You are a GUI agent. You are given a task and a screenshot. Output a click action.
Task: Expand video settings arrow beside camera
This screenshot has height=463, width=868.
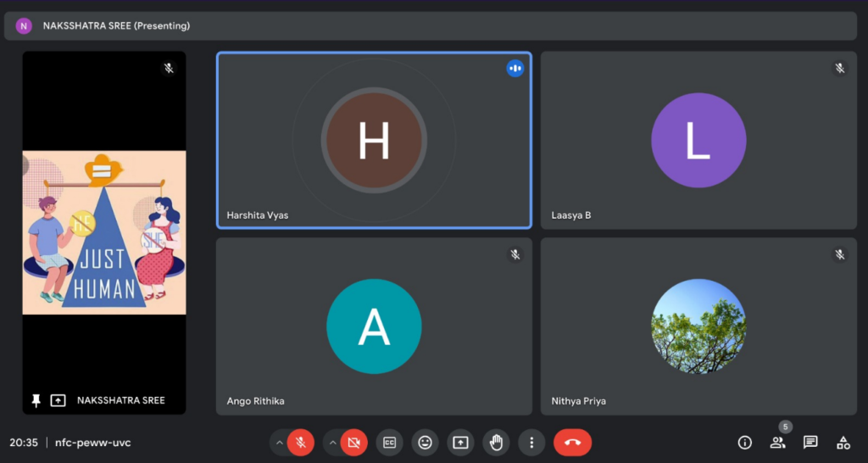(x=332, y=442)
